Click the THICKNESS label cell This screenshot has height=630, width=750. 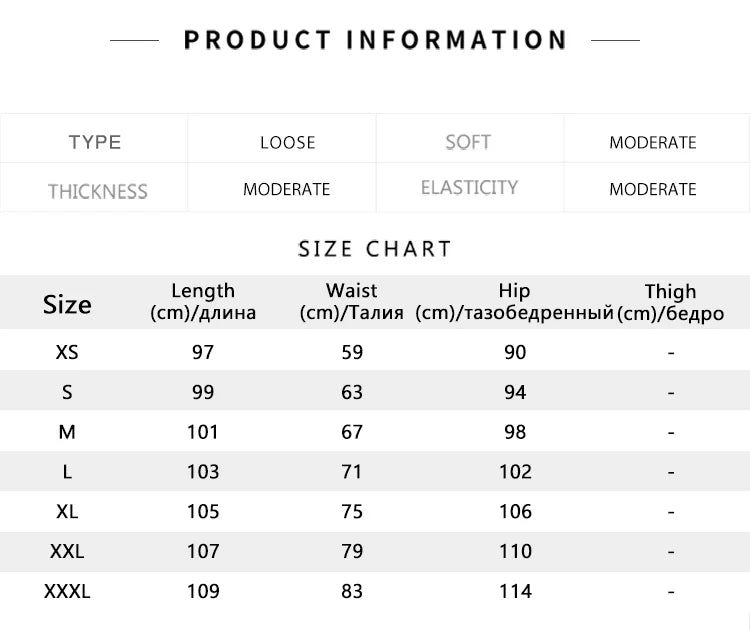(x=97, y=190)
